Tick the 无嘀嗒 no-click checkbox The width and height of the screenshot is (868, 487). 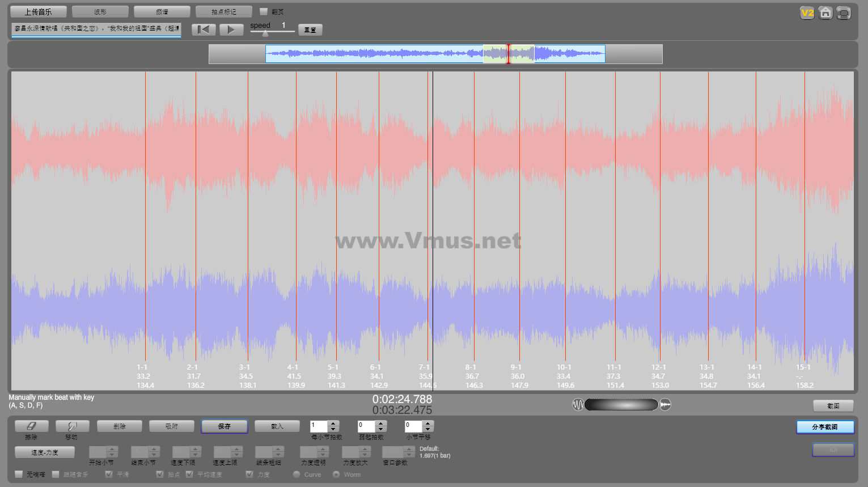tap(19, 474)
